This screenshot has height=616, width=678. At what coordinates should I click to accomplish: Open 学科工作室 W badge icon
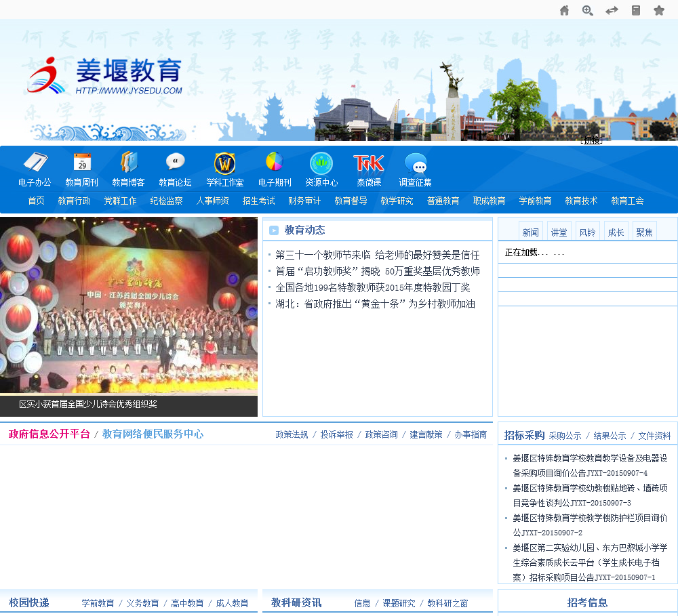pyautogui.click(x=225, y=163)
